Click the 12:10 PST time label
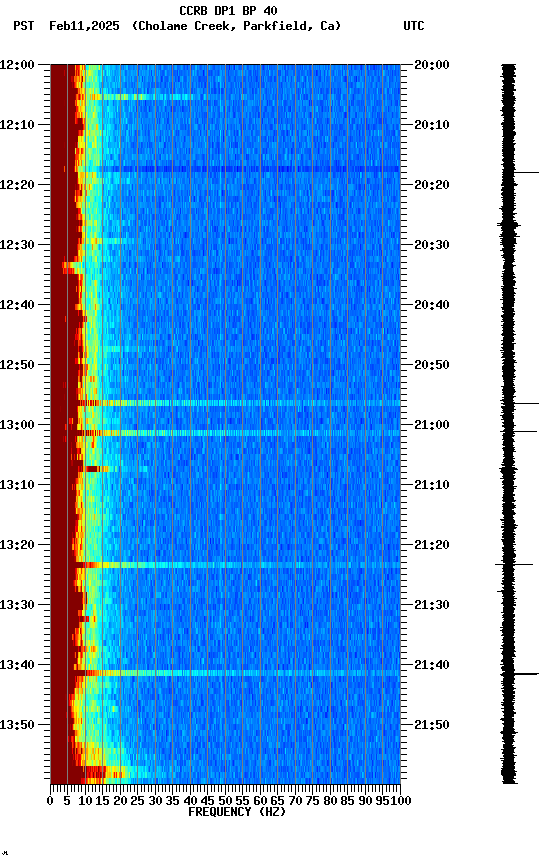This screenshot has width=552, height=864. click(17, 125)
